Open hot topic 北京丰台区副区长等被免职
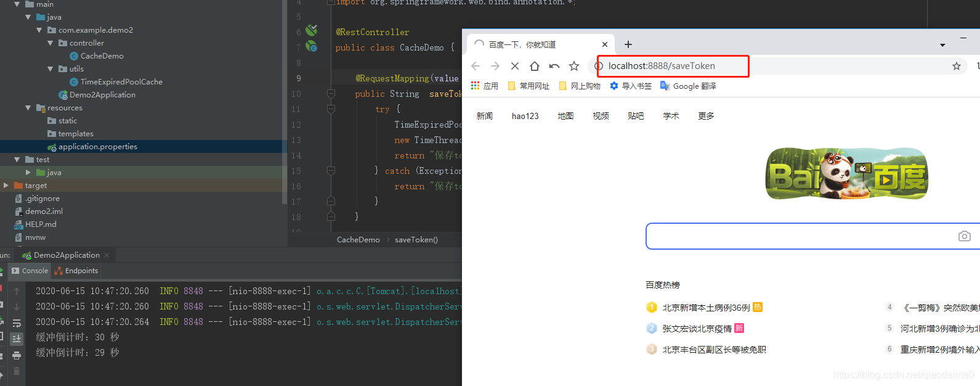Screen dimensions: 980x386 (715, 350)
